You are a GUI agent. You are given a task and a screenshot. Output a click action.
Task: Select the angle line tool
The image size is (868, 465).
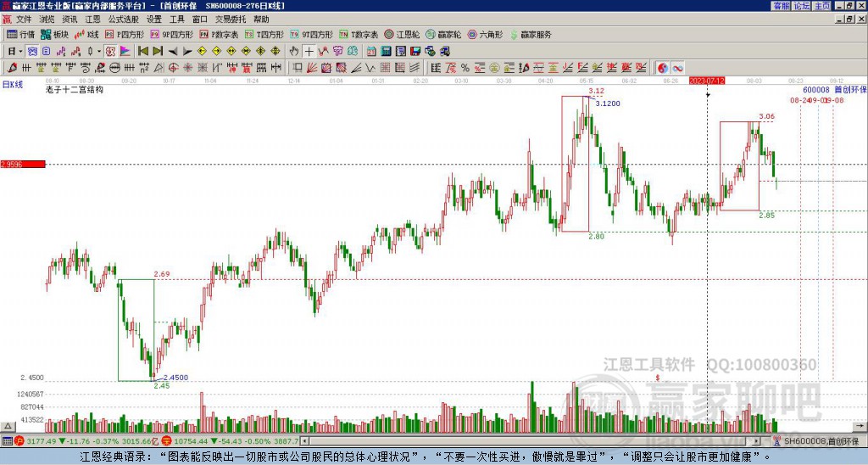point(355,68)
